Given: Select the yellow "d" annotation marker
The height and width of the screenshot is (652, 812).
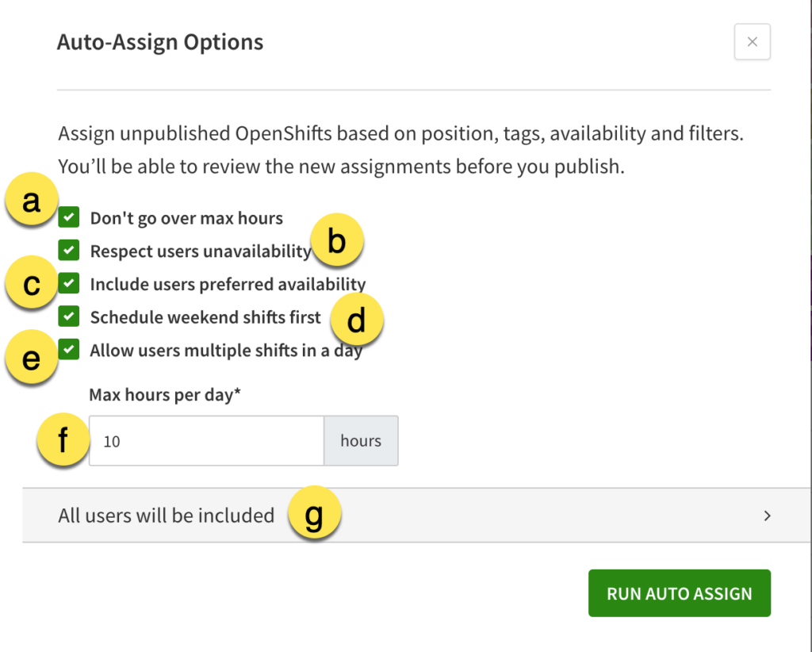Looking at the screenshot, I should pyautogui.click(x=356, y=318).
